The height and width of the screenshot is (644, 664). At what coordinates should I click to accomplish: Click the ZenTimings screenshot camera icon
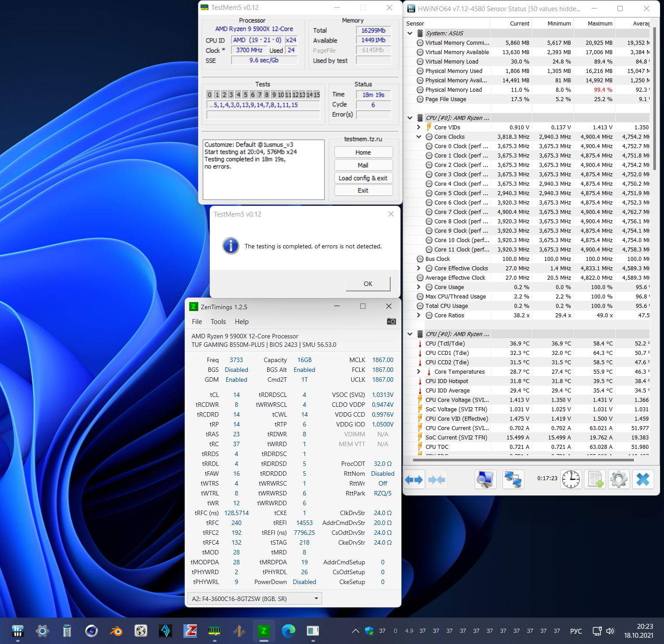391,321
